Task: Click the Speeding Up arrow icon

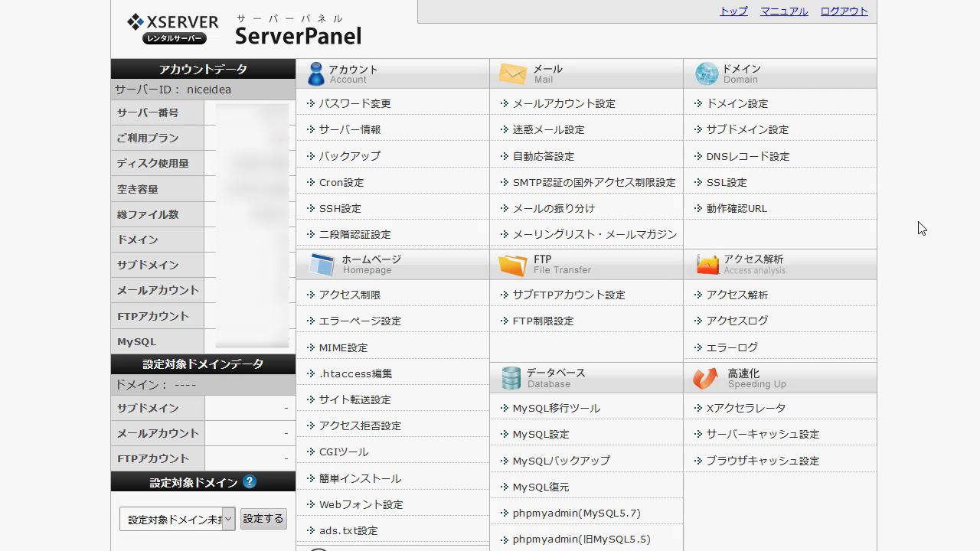Action: coord(705,378)
